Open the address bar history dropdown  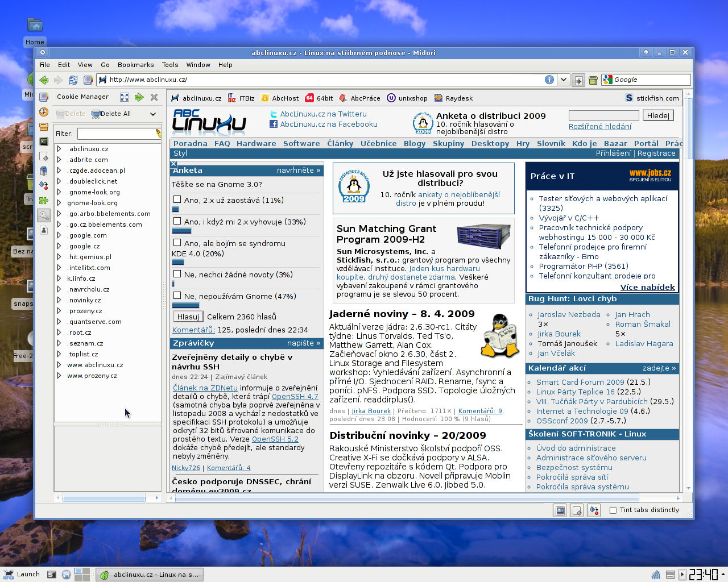(564, 80)
